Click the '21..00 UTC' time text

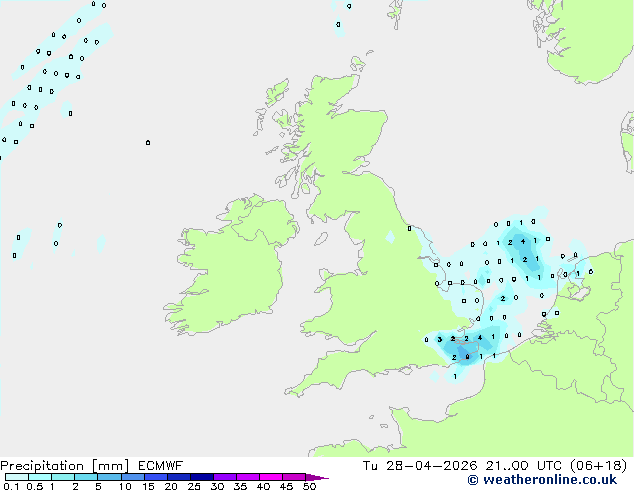coord(524,466)
